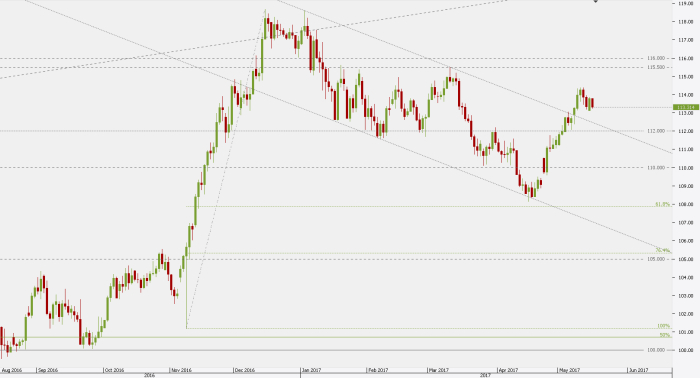Click Apr 2017 on the time axis

508,370
